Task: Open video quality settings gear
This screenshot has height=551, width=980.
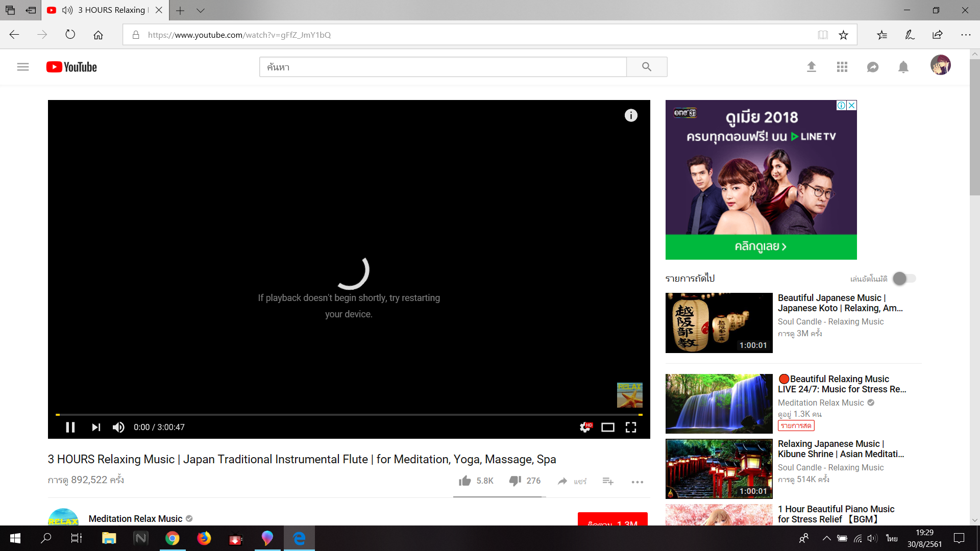Action: point(585,427)
